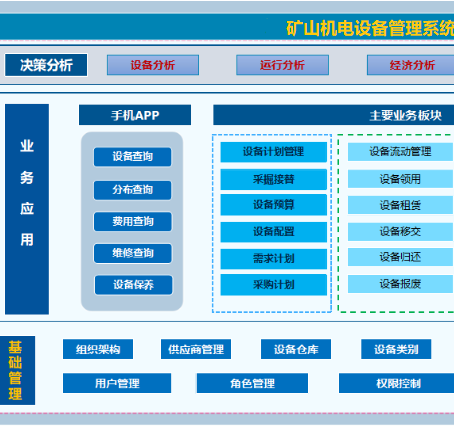Click the 业务应用 side panel
The width and height of the screenshot is (454, 428).
[x=27, y=209]
